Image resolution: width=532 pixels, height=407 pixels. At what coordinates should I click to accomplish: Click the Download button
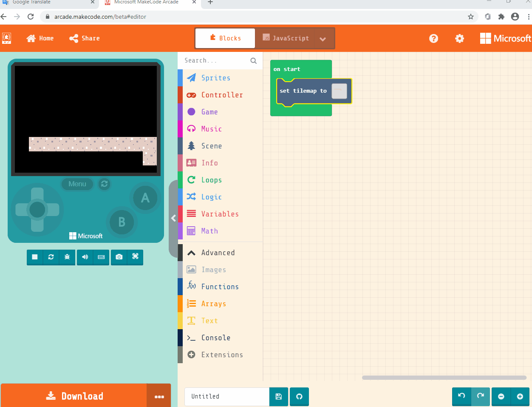pyautogui.click(x=75, y=396)
